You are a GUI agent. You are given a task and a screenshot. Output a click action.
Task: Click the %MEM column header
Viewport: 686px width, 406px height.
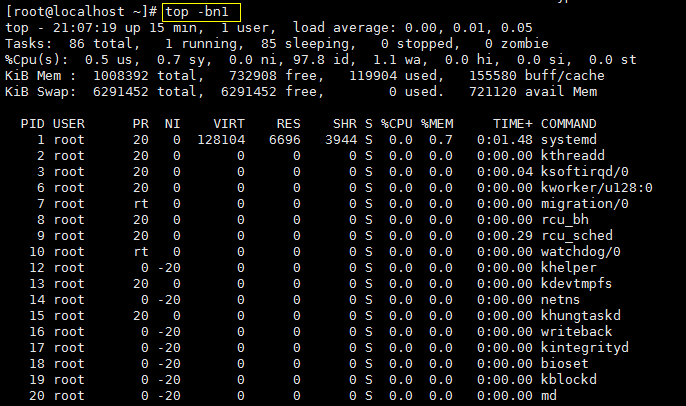(x=437, y=123)
